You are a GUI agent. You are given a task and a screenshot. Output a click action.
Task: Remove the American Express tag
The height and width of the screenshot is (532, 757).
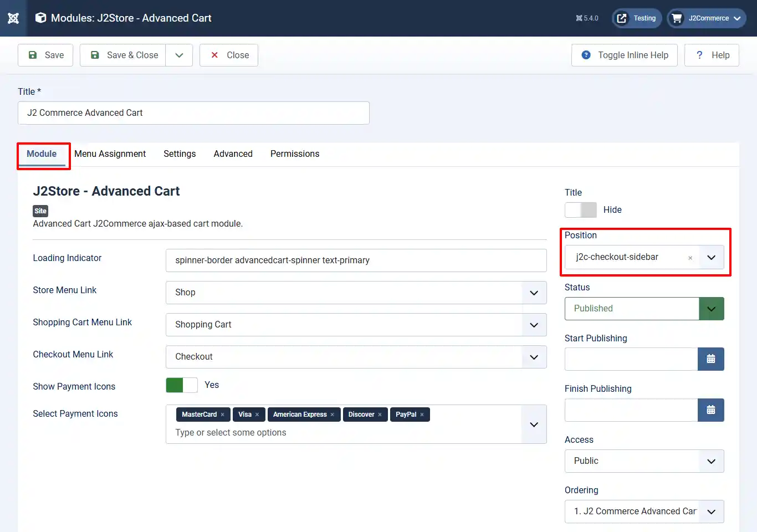[333, 415]
